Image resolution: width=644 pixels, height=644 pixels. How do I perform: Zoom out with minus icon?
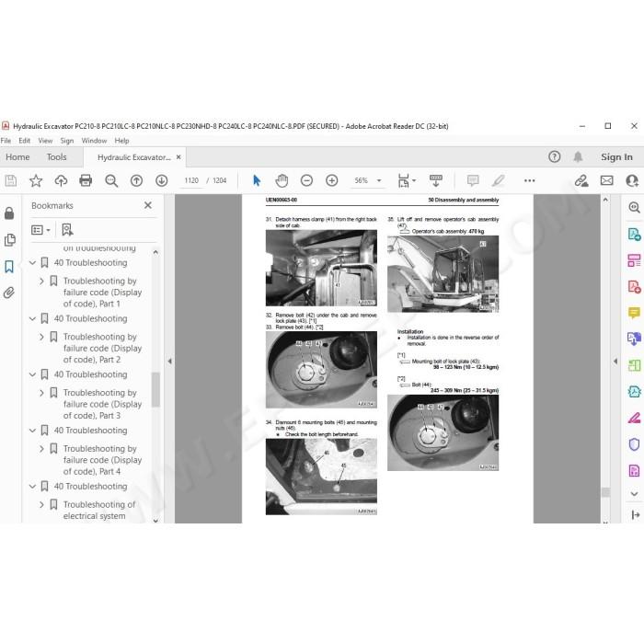point(306,180)
